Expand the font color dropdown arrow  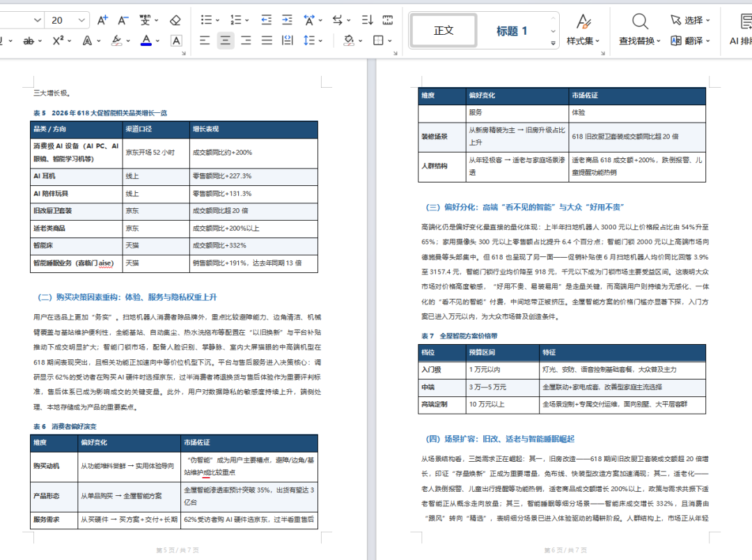point(157,41)
